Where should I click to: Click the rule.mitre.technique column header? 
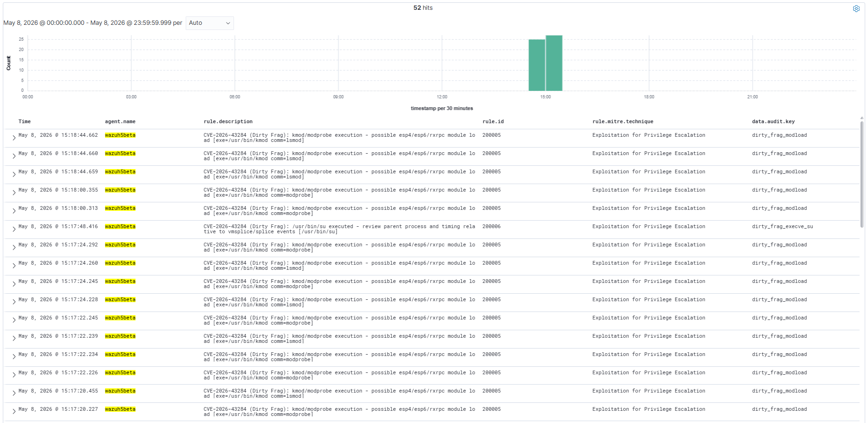(x=623, y=121)
